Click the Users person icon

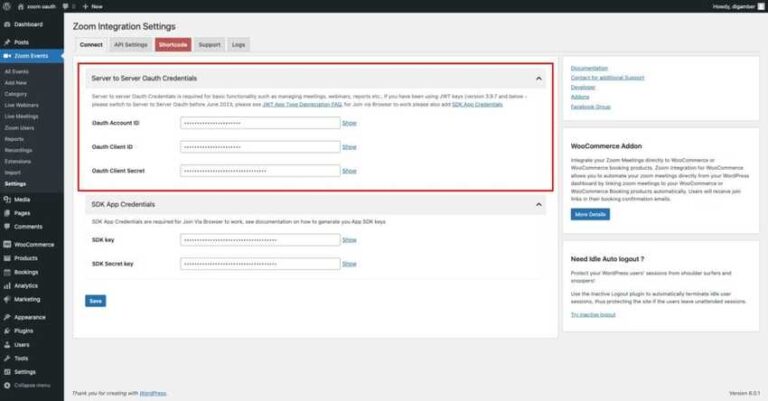[7, 345]
